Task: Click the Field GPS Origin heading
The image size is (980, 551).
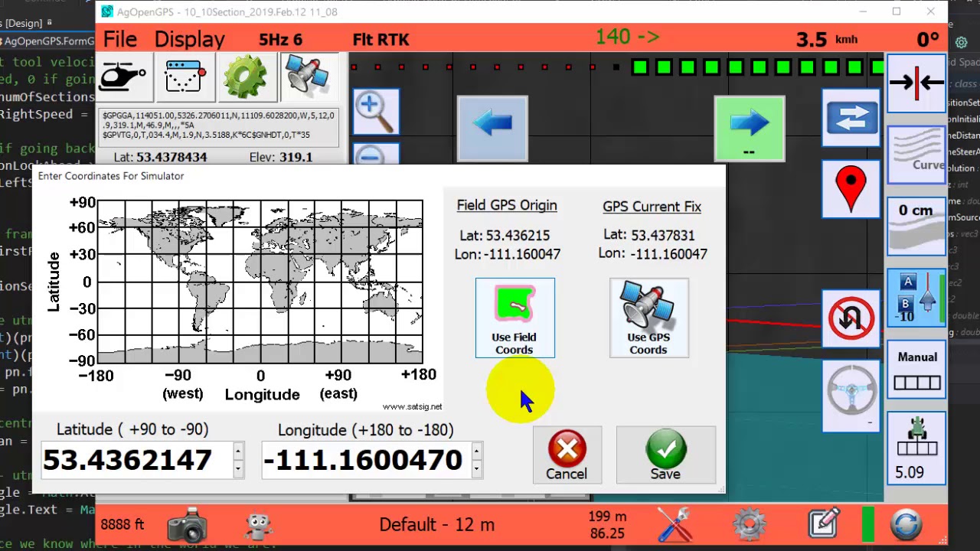Action: pyautogui.click(x=507, y=205)
